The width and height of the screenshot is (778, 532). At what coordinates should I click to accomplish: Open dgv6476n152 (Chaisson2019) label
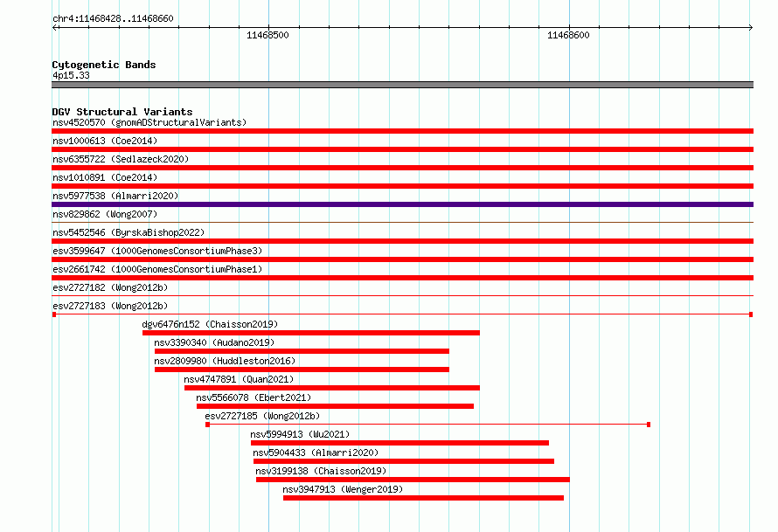point(210,324)
